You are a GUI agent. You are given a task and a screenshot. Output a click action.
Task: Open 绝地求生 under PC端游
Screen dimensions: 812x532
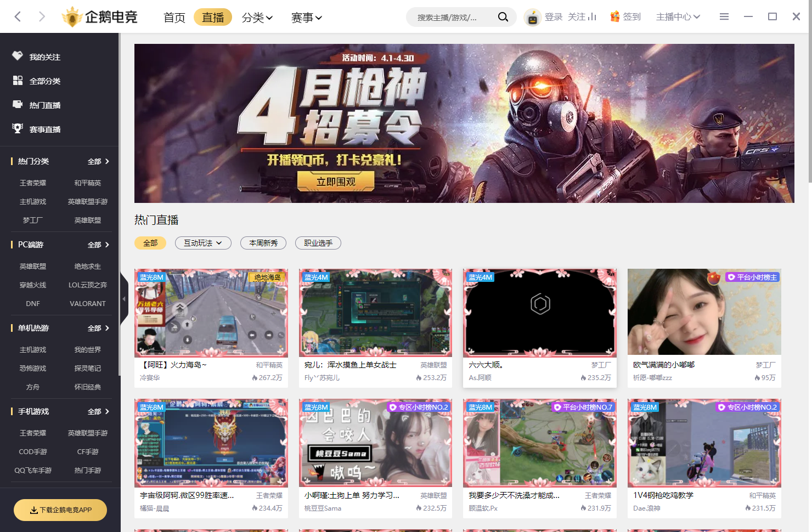[x=88, y=267]
